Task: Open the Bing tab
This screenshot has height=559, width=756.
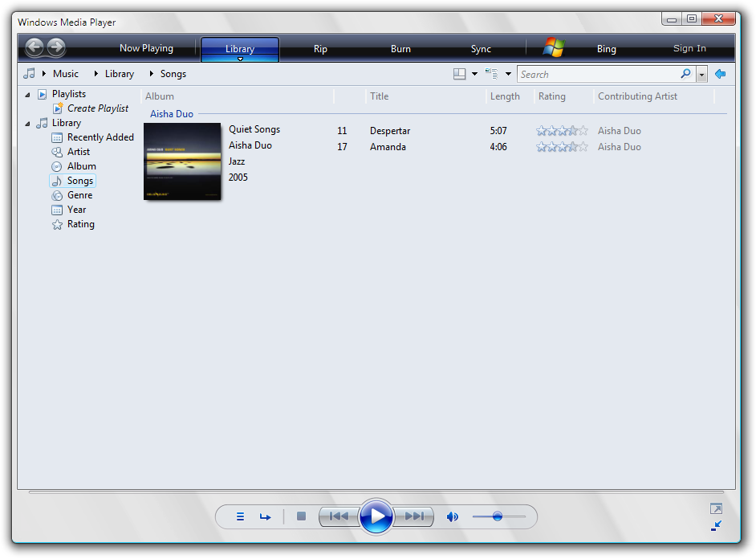Action: pos(606,49)
